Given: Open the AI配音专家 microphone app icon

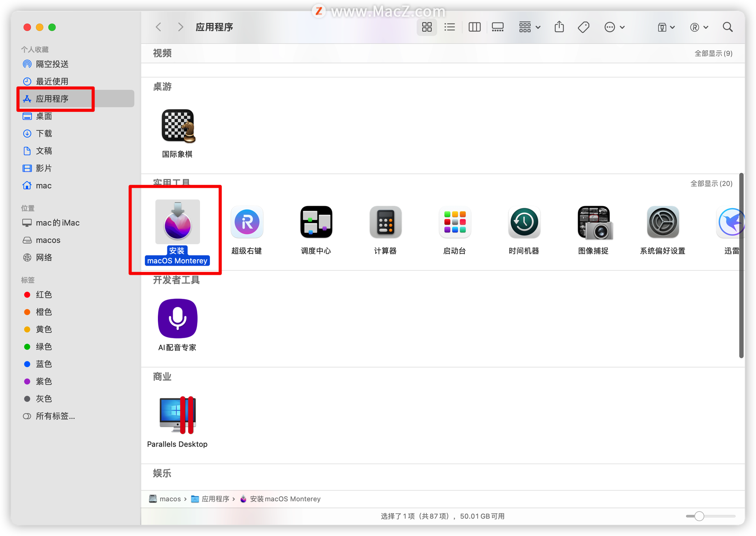Looking at the screenshot, I should [x=178, y=318].
